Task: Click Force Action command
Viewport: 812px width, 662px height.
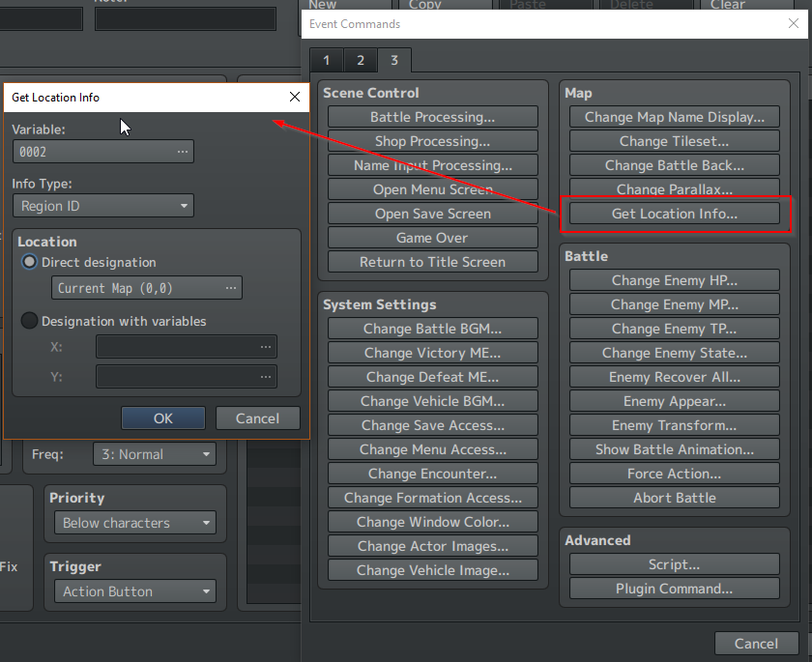Action: 675,474
